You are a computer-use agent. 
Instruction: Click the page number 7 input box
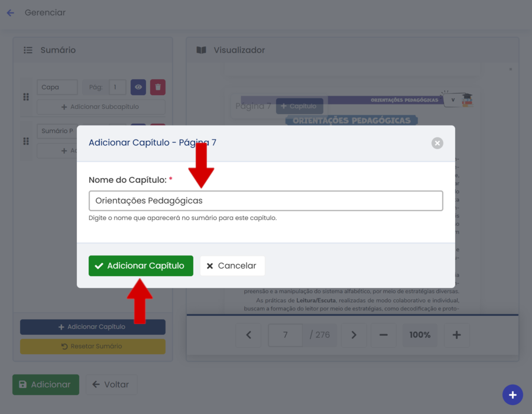pos(285,335)
